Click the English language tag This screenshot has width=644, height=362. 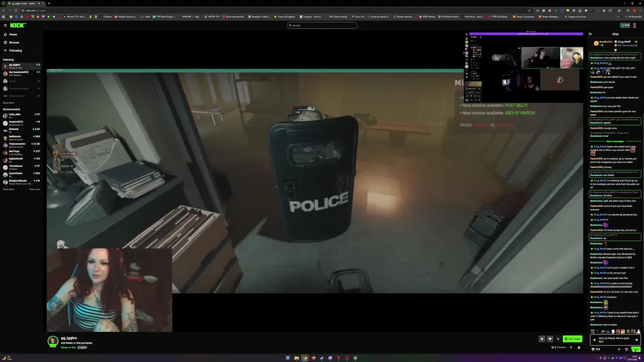[x=82, y=347]
